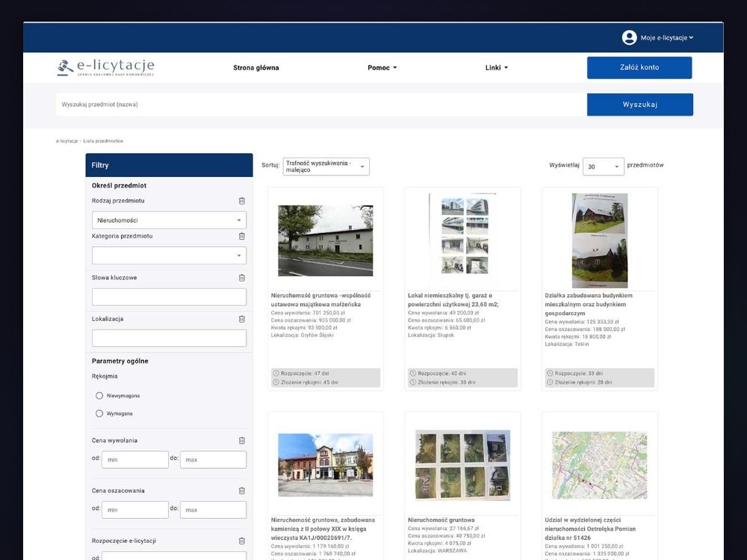Open the kamienica tenement house photo thumbnail
Viewport: 747px width, 560px height.
click(x=326, y=464)
